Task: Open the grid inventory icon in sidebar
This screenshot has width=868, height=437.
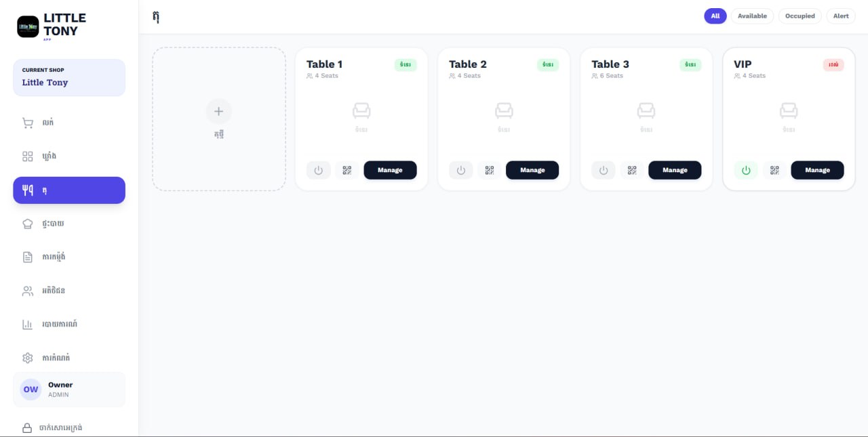Action: point(69,157)
